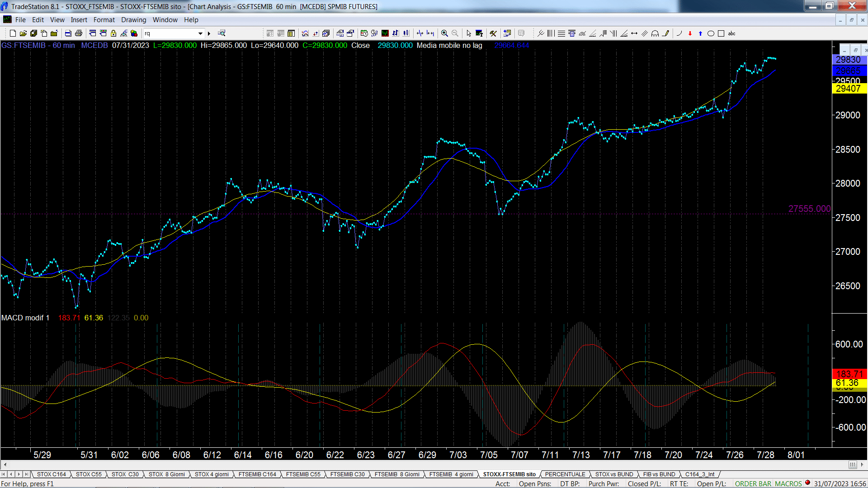Click MACROS in status bar
The image size is (868, 488).
[788, 483]
